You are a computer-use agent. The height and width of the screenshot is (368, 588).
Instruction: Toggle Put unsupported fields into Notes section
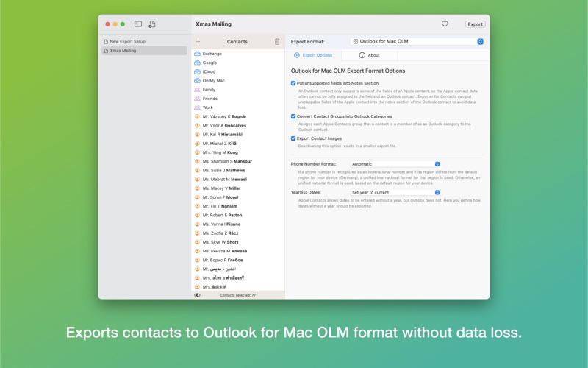click(293, 83)
